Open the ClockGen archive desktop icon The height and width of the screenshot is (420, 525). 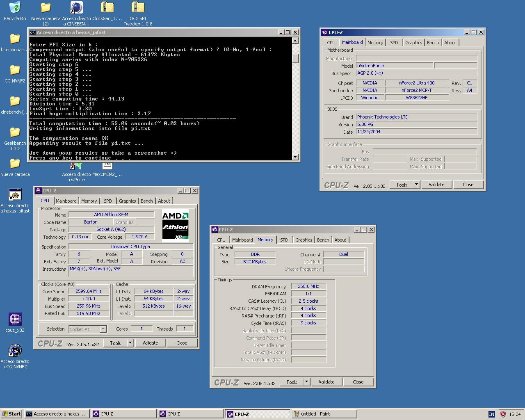pyautogui.click(x=107, y=8)
